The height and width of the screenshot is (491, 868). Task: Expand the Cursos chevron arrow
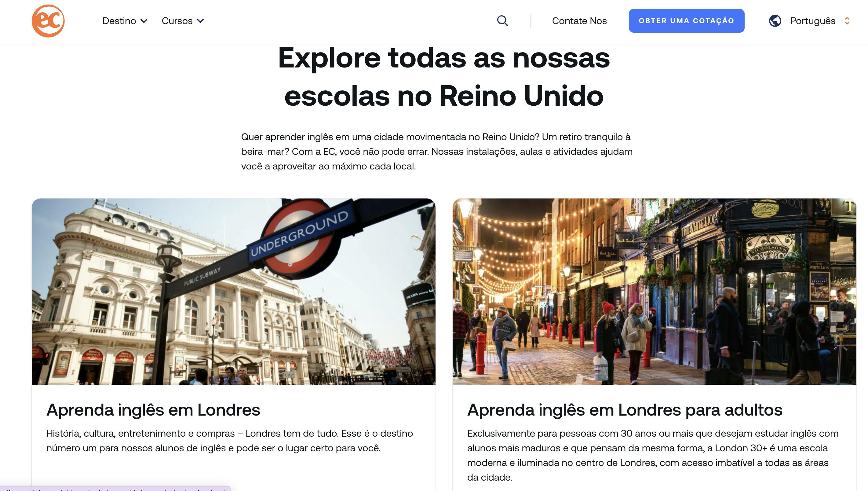pyautogui.click(x=200, y=21)
